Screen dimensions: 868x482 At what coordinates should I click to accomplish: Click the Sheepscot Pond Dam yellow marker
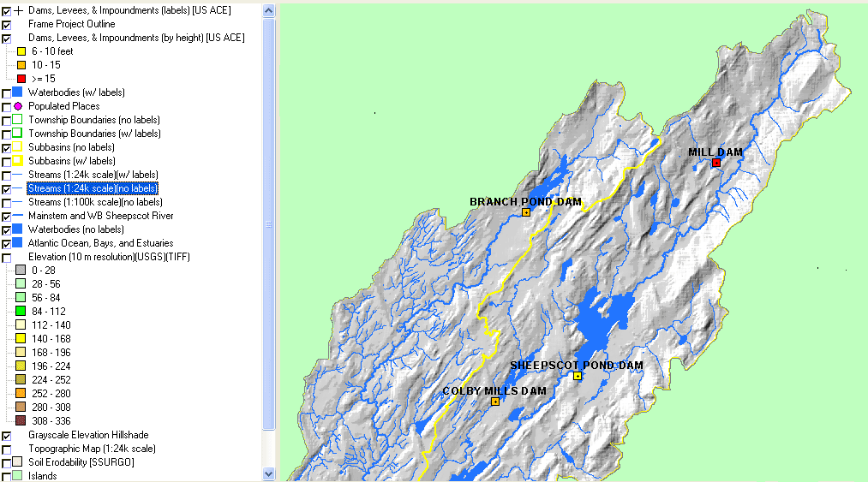pyautogui.click(x=578, y=376)
